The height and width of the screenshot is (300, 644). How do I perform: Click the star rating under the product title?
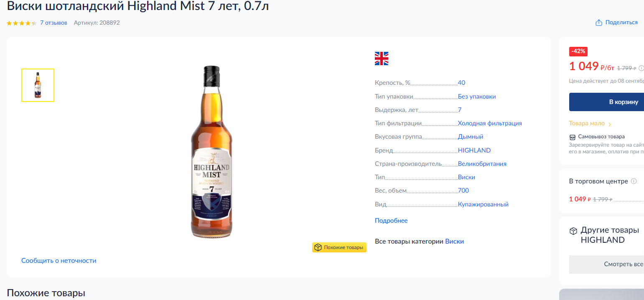coord(22,23)
